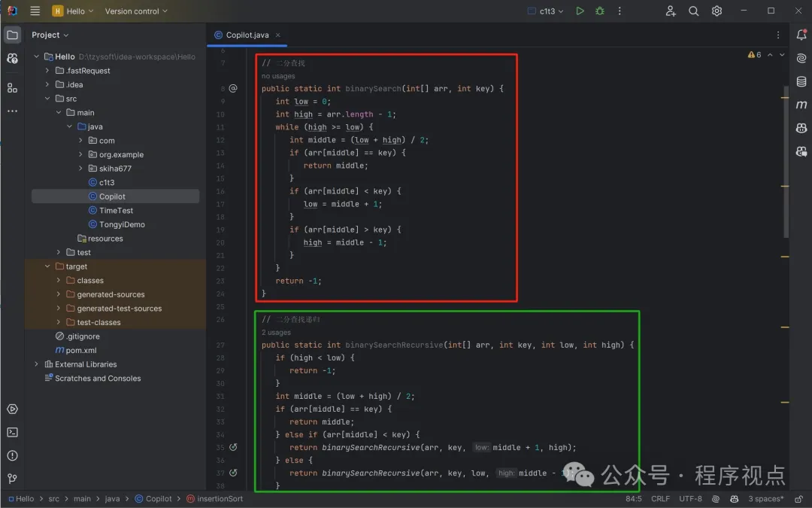
Task: Collapse the target folder
Action: (47, 266)
